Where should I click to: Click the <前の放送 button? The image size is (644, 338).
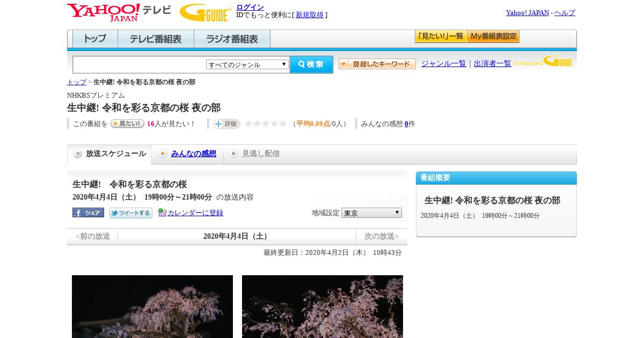pyautogui.click(x=93, y=237)
